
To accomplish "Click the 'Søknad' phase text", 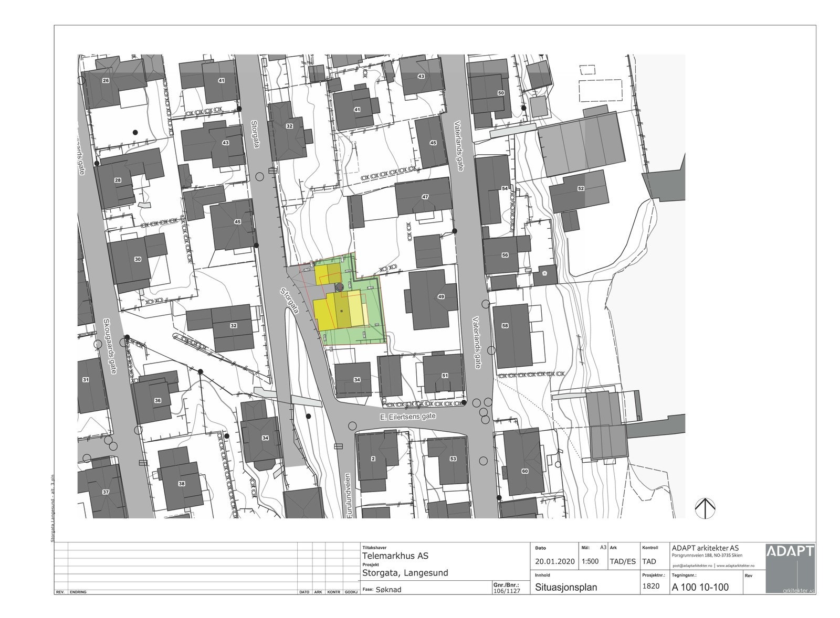I will 389,589.
